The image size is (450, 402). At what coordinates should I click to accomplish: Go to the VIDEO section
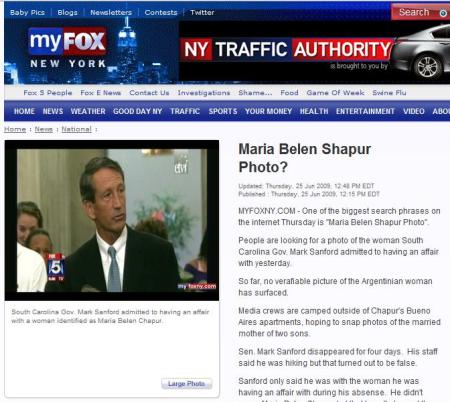coord(414,111)
